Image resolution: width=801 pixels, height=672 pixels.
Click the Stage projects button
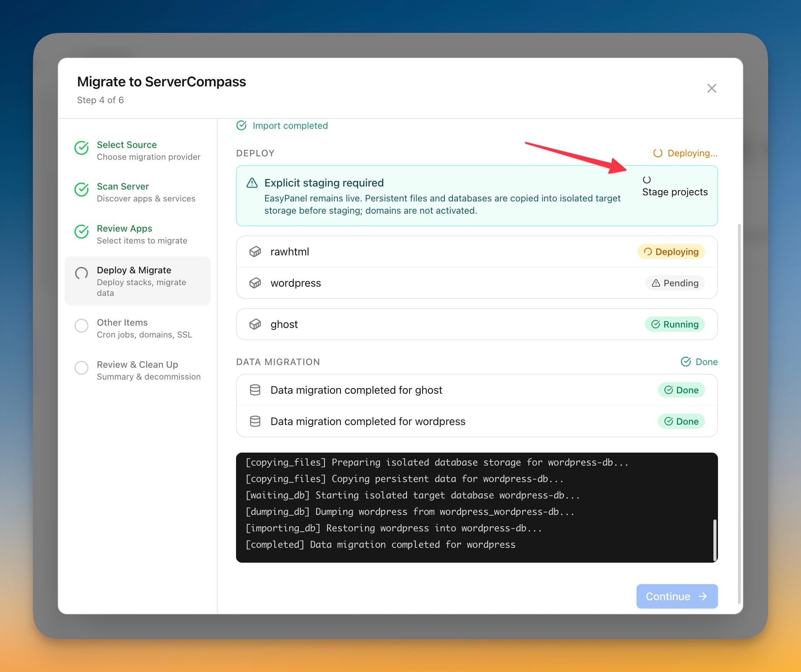pyautogui.click(x=675, y=186)
